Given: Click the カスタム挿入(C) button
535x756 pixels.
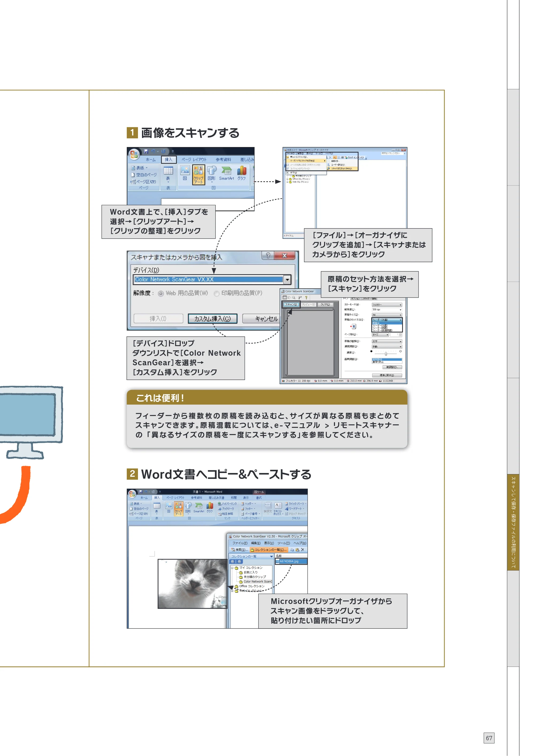Looking at the screenshot, I should pyautogui.click(x=213, y=318).
